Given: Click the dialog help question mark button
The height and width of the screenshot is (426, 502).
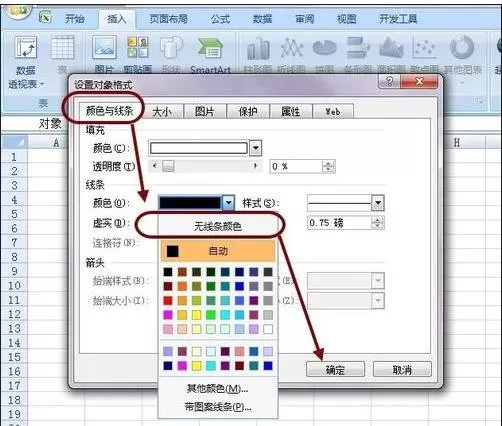Looking at the screenshot, I should click(x=389, y=81).
